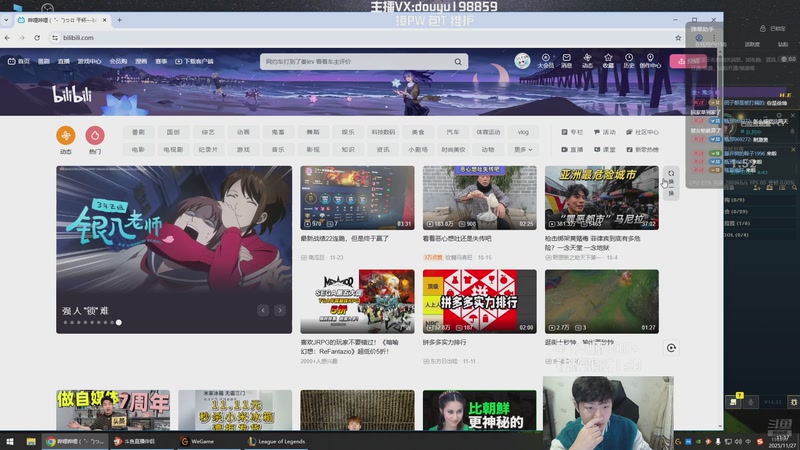Open video titled 看着恶心想吐还是失传吧
Viewport: 800px width, 450px height.
(457, 238)
